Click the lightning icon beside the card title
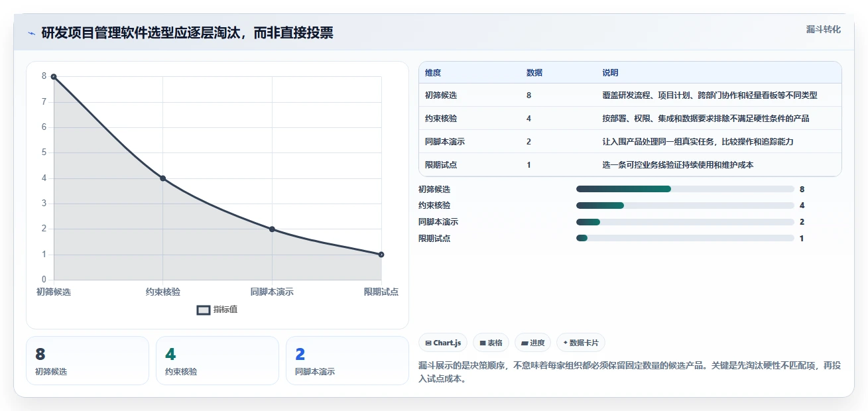868x411 pixels. pos(31,33)
